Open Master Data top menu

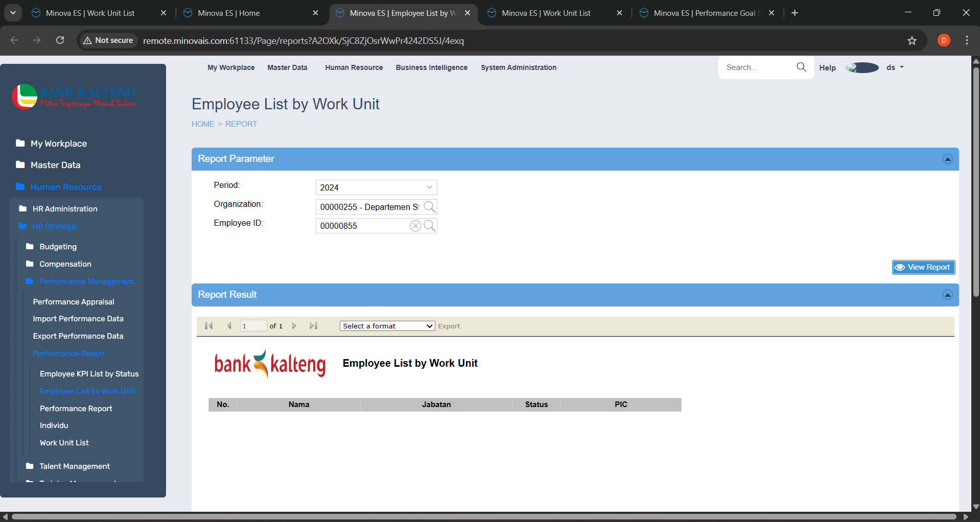[x=287, y=67]
